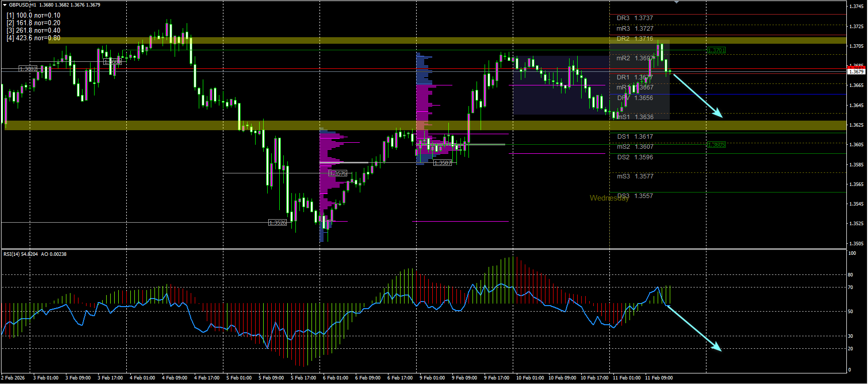Select the Wednesday day label
Image resolution: width=868 pixels, height=384 pixels.
point(609,198)
